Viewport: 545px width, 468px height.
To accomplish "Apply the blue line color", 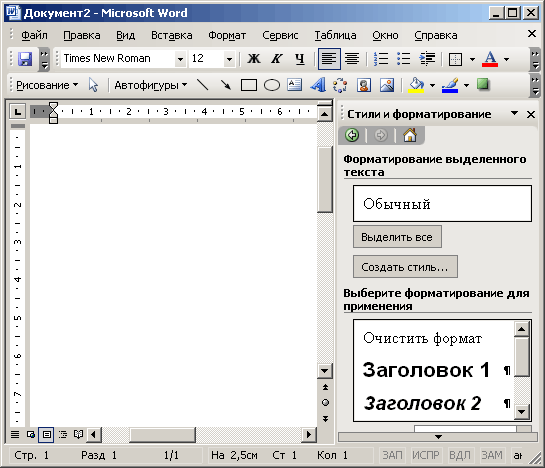I will [x=450, y=85].
